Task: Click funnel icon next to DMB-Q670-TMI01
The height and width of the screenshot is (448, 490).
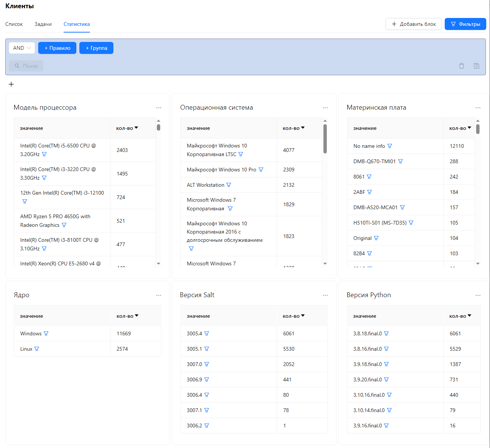Action: [401, 161]
